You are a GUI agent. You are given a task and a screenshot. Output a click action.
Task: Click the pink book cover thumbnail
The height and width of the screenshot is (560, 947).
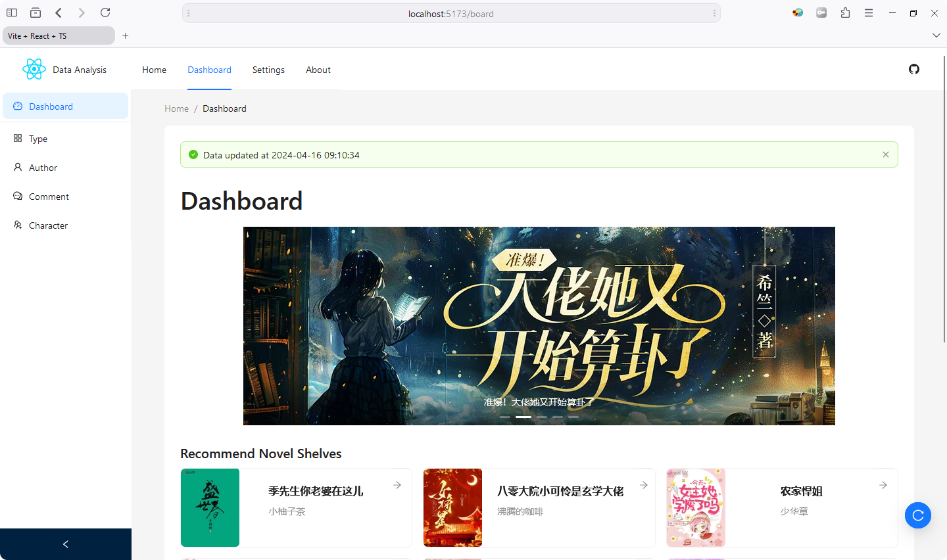[696, 507]
